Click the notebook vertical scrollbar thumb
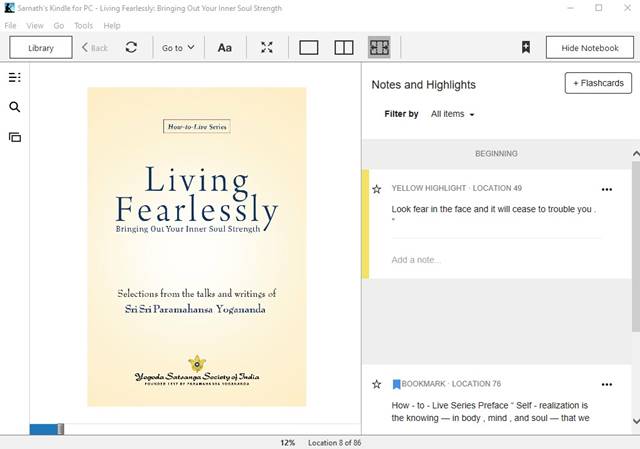Image resolution: width=640 pixels, height=449 pixels. point(636,246)
